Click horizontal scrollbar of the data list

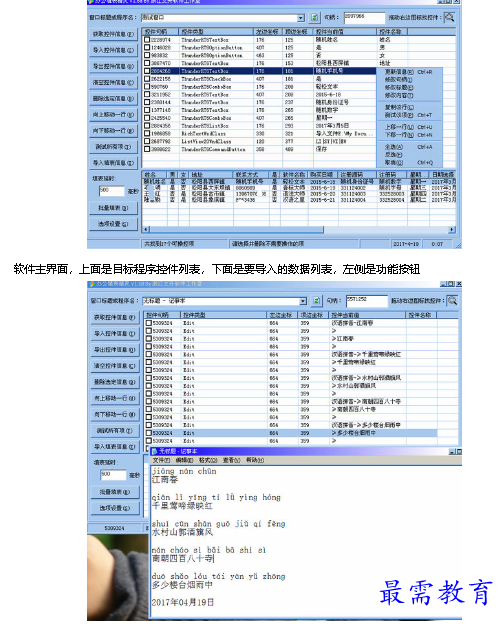237,230
